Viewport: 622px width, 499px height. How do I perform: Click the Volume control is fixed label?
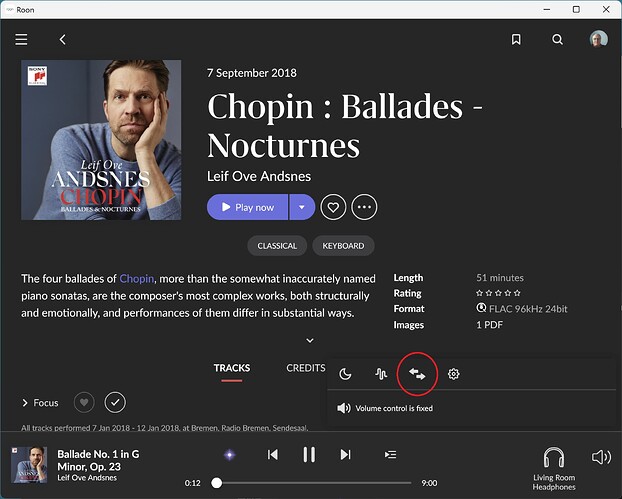point(394,408)
